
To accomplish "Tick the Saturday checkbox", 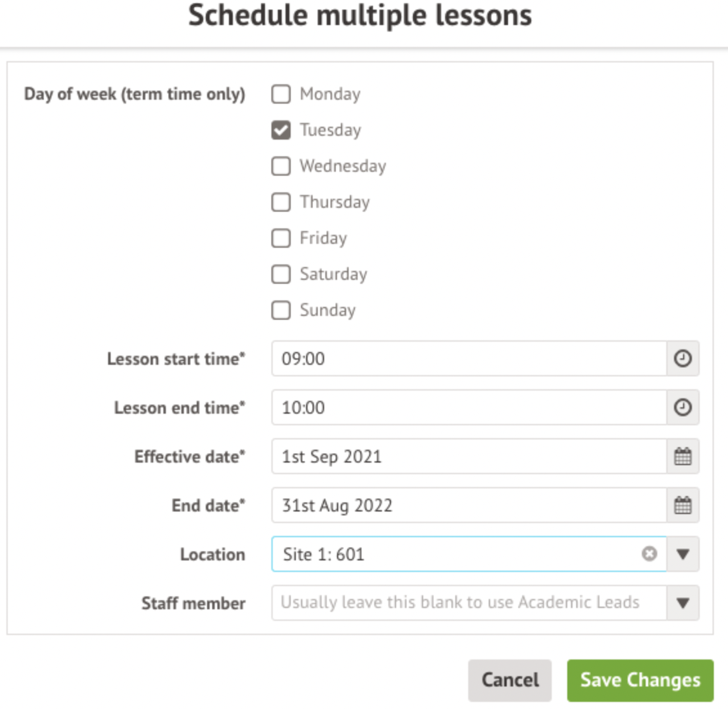I will pyautogui.click(x=281, y=275).
